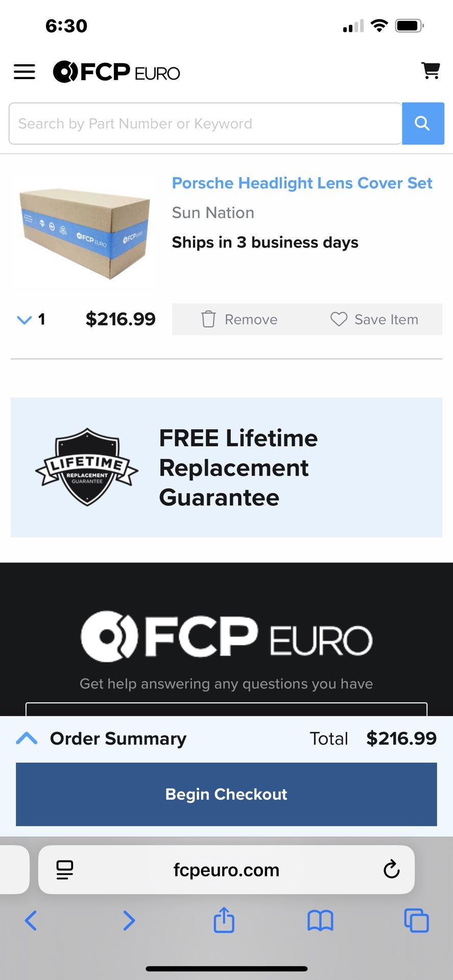Open Safari bookmarks book icon
The image size is (453, 980).
[x=320, y=920]
